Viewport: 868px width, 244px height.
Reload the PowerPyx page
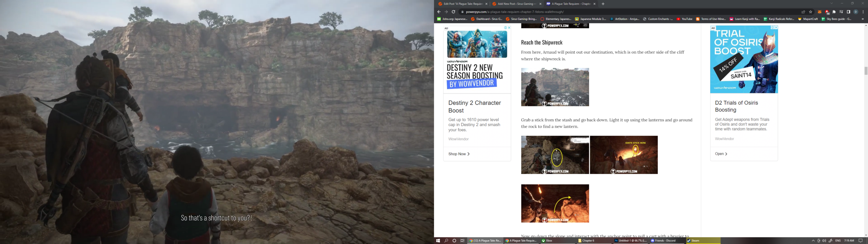pos(453,12)
